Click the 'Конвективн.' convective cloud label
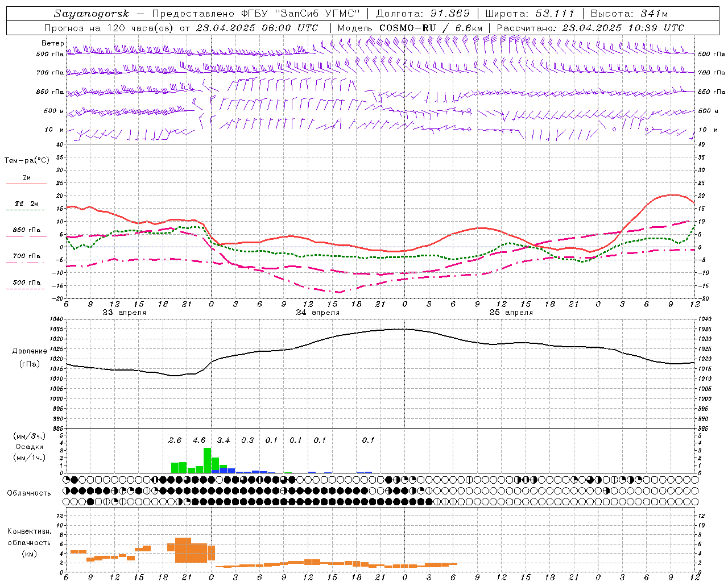Image resolution: width=728 pixels, height=582 pixels. click(x=30, y=531)
